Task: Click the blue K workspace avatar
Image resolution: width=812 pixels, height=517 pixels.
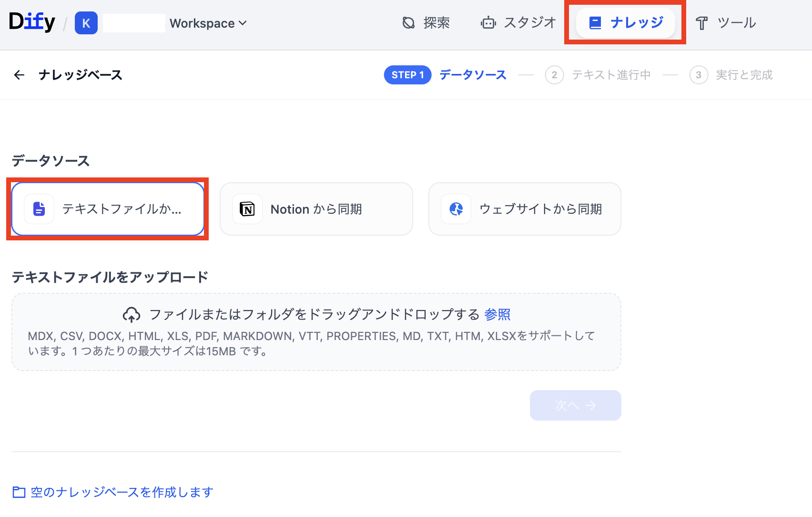Action: pyautogui.click(x=86, y=23)
